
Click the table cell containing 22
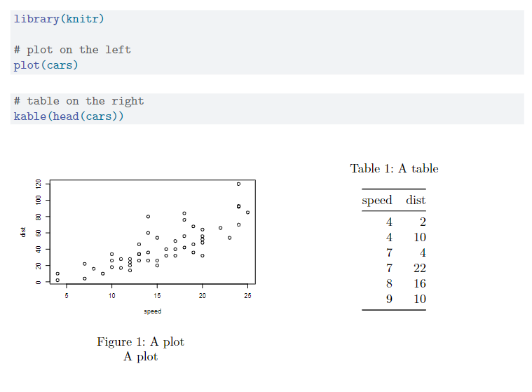(x=418, y=268)
